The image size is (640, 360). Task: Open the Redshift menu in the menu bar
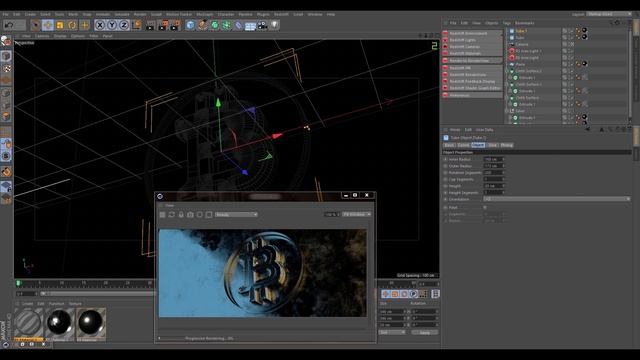(281, 14)
